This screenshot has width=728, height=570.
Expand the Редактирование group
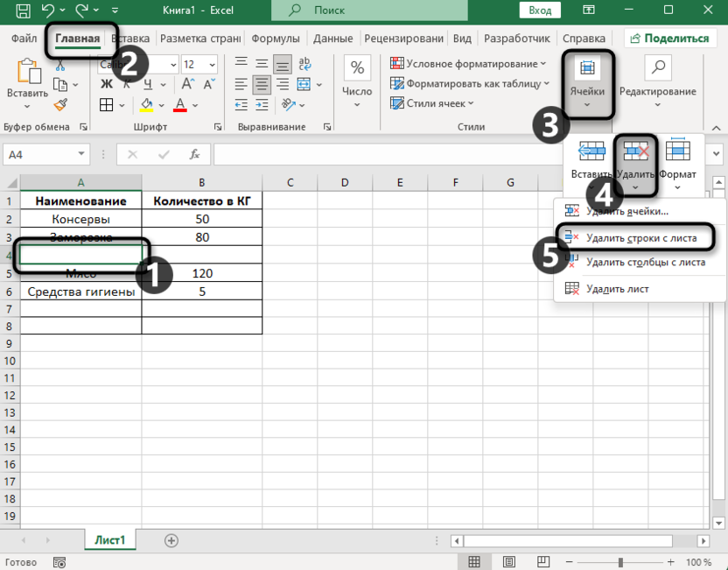pos(657,82)
